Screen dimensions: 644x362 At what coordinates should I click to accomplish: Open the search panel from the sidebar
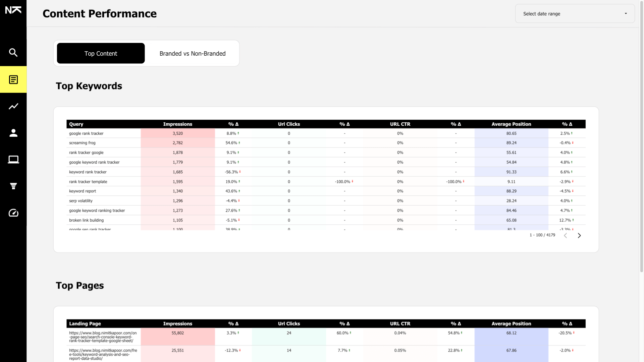coord(13,53)
